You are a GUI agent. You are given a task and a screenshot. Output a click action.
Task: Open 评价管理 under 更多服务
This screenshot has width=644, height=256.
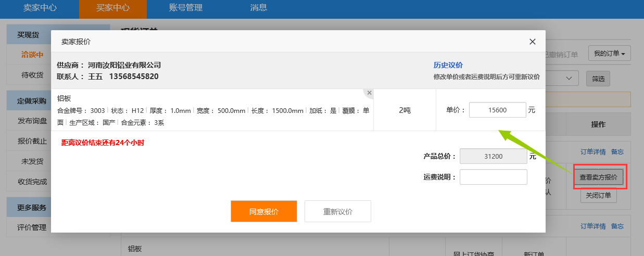(32, 227)
